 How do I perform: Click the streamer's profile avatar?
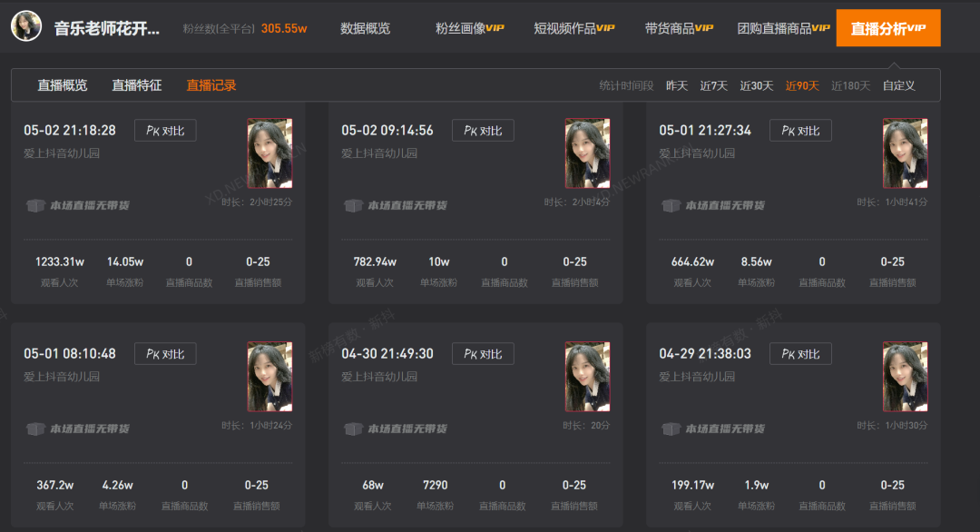[26, 26]
